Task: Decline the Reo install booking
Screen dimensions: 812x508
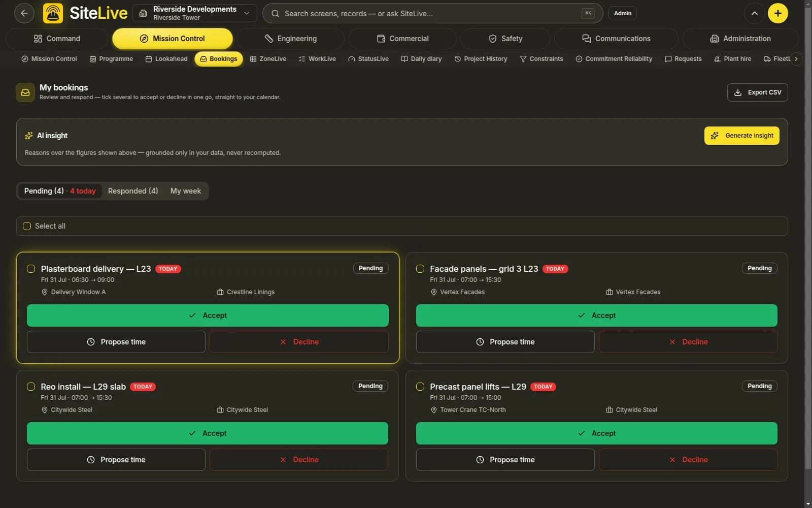Action: [299, 460]
